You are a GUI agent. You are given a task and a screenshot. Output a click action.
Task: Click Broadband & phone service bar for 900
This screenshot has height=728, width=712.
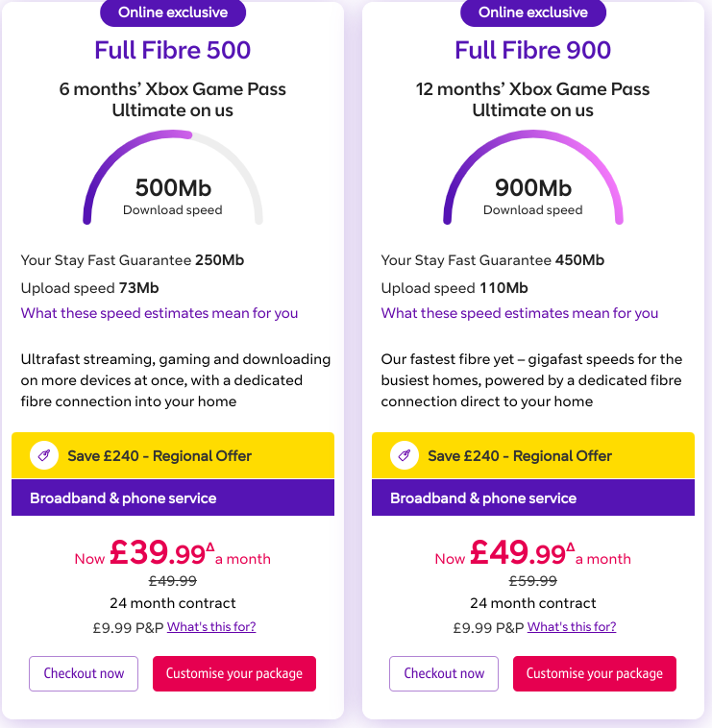tap(533, 498)
